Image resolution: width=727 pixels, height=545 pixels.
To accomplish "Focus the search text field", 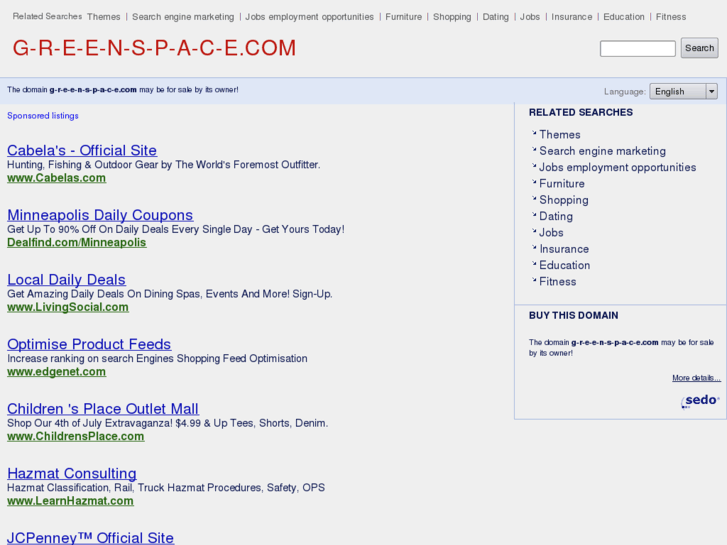I will pos(638,48).
